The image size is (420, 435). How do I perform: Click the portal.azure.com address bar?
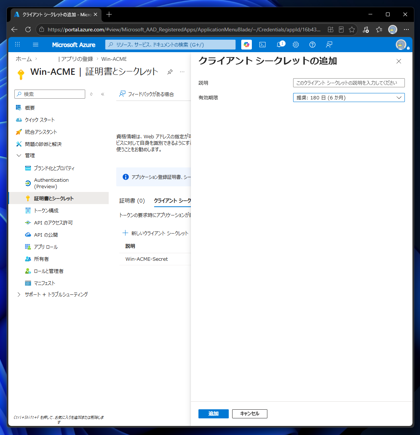tap(183, 30)
